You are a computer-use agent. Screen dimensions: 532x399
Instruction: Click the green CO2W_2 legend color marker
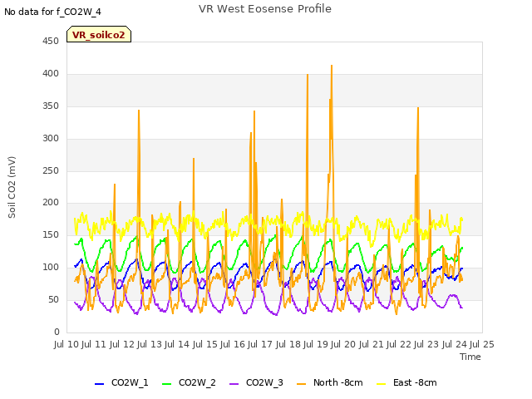pyautogui.click(x=166, y=384)
